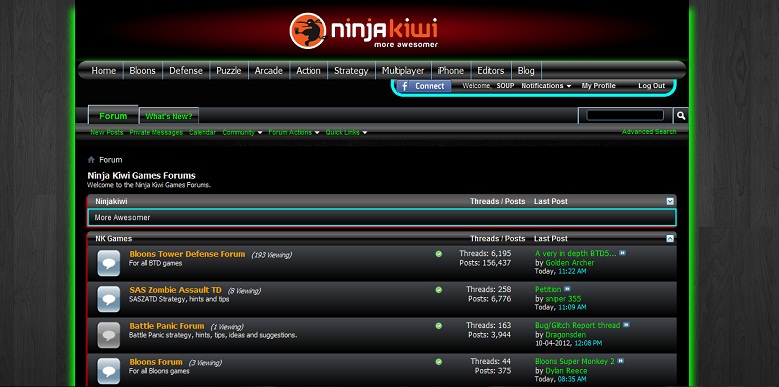Open the Calendar link
779x387 pixels.
point(202,133)
